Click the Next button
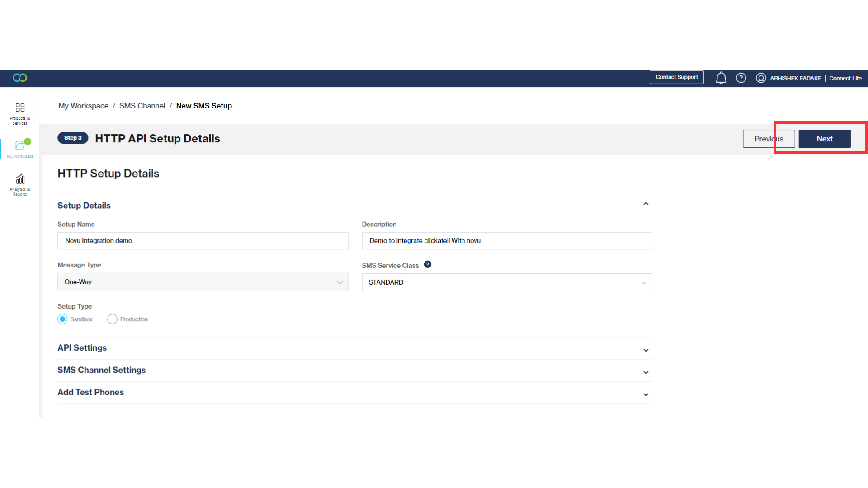 [824, 139]
